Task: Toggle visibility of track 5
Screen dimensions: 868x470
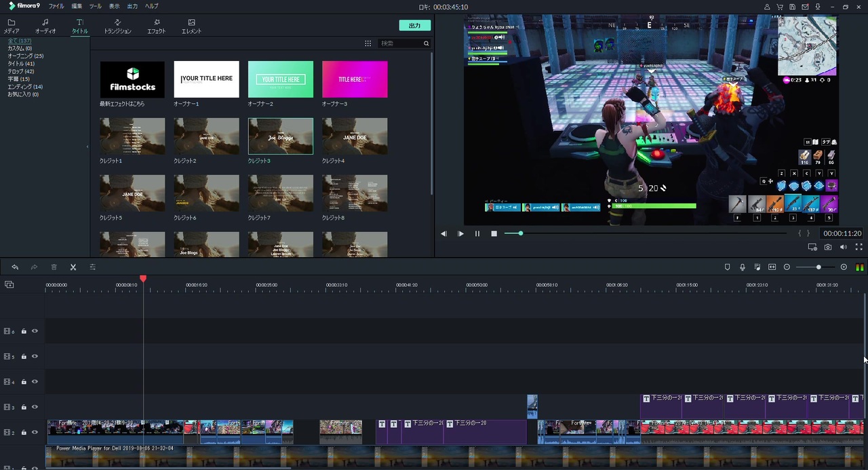Action: [35, 357]
